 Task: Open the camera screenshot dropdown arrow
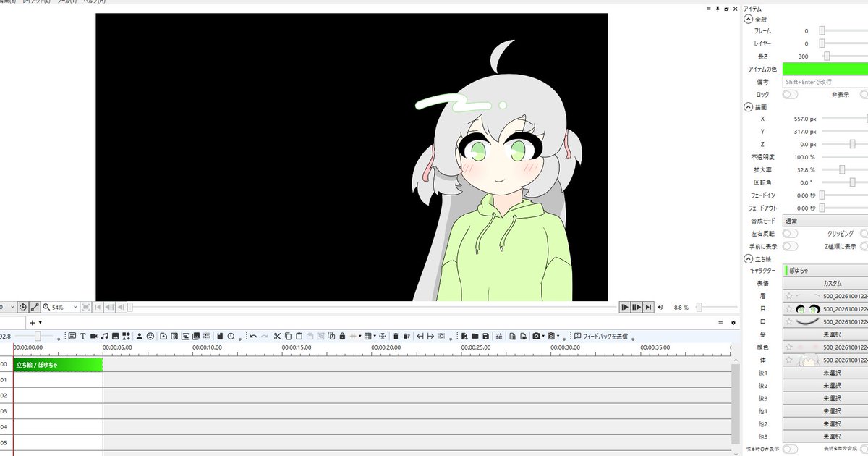pyautogui.click(x=543, y=336)
